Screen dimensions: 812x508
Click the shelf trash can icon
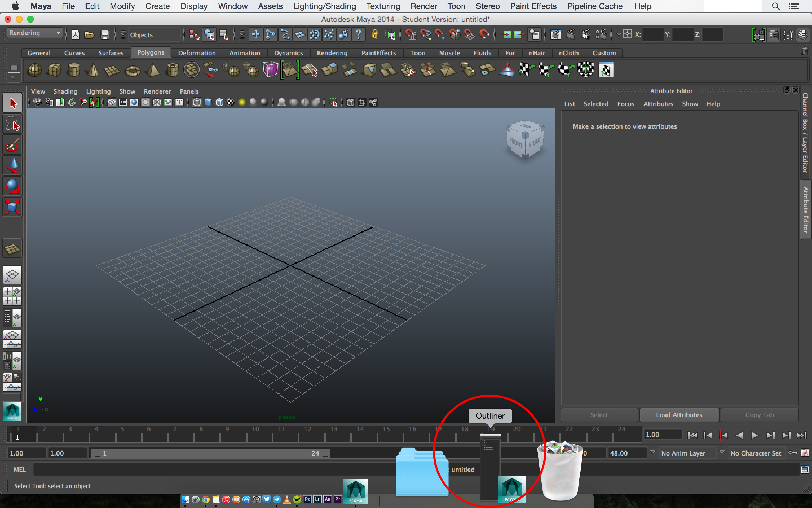(x=805, y=51)
